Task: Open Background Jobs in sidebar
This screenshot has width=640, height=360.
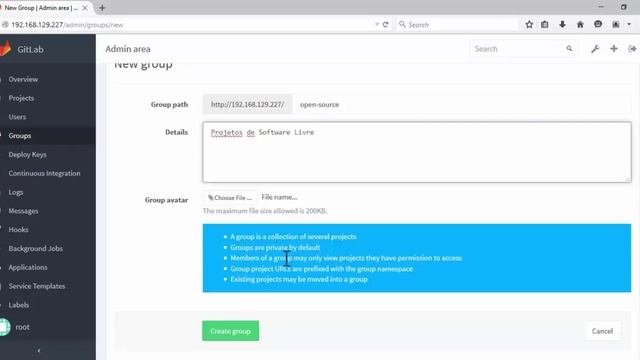Action: click(36, 248)
